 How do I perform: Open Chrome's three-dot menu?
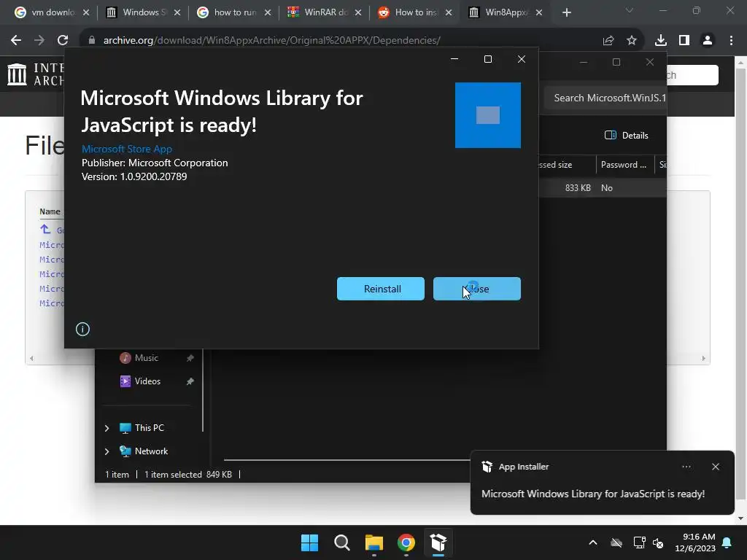pos(731,41)
